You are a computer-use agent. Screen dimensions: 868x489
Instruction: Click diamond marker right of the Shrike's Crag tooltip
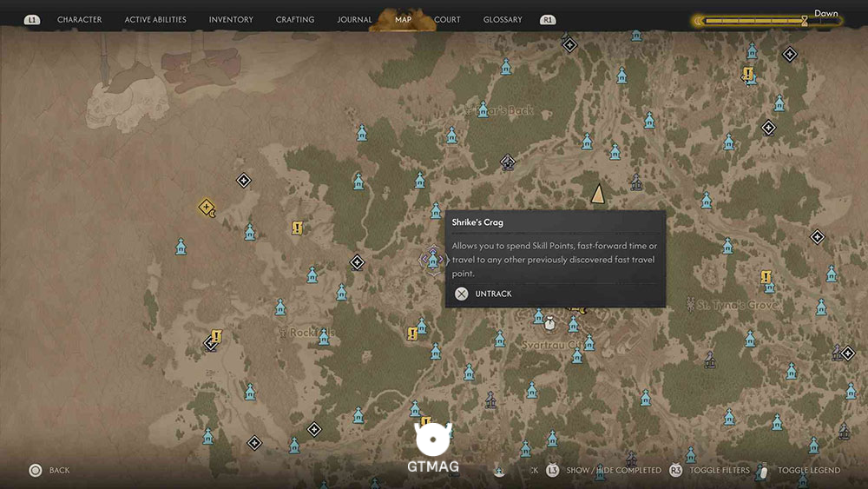[x=817, y=237]
